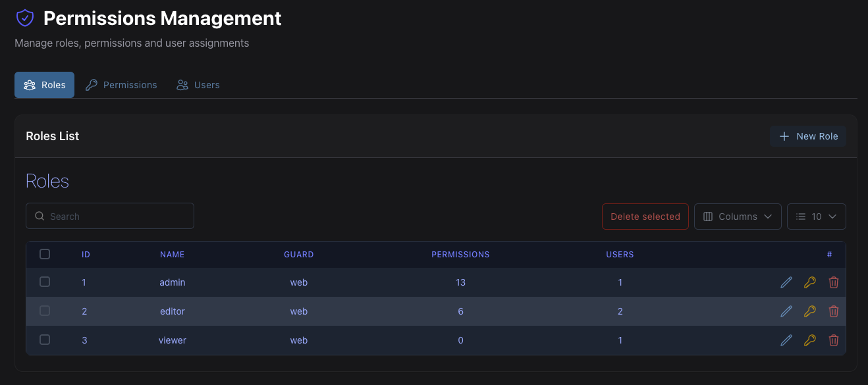
Task: Check the checkbox for the admin role
Action: 45,282
